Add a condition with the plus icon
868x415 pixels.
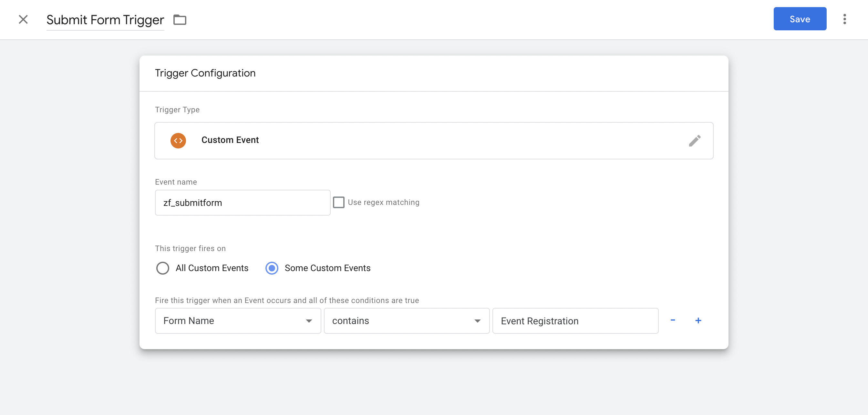click(x=698, y=320)
